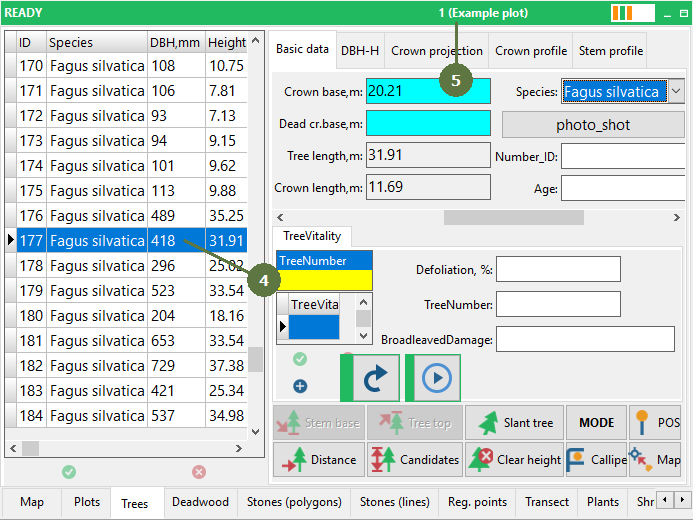Click the Stem base tool icon
Screen dimensions: 693x520
[x=288, y=422]
